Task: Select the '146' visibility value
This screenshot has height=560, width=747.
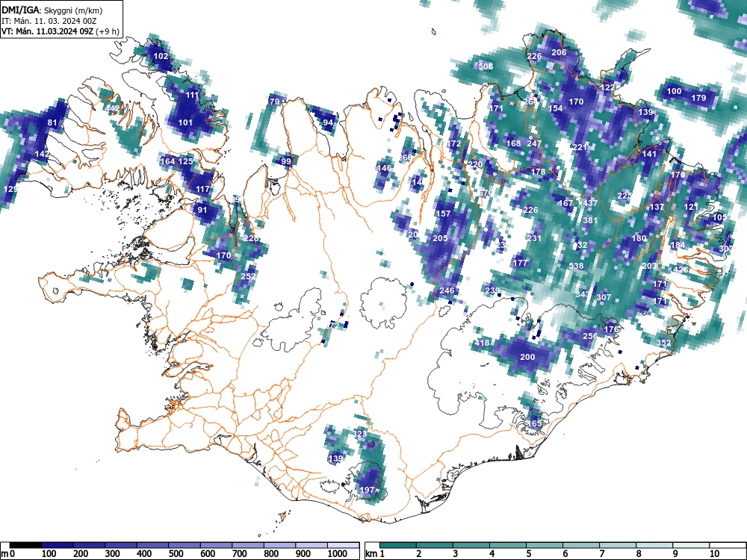Action: coord(384,167)
